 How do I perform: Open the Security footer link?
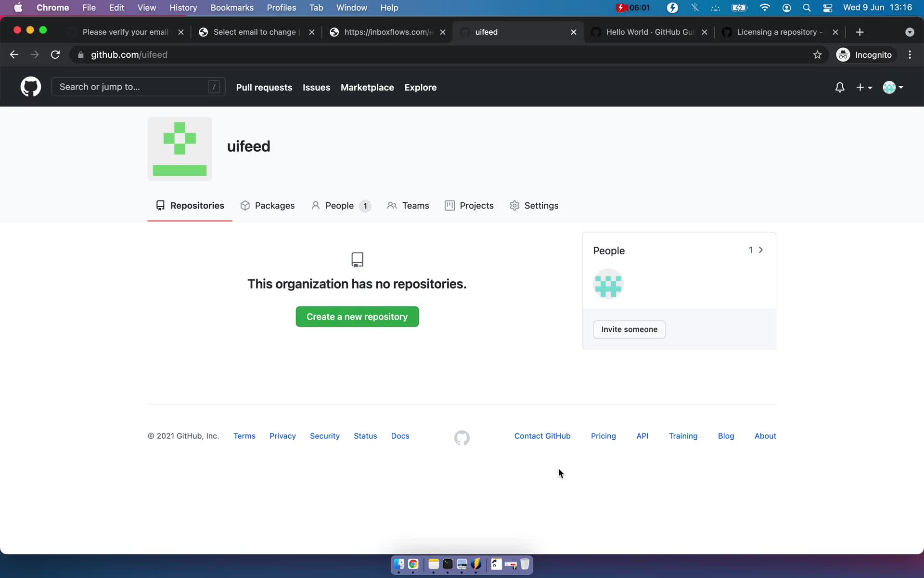[x=325, y=436]
